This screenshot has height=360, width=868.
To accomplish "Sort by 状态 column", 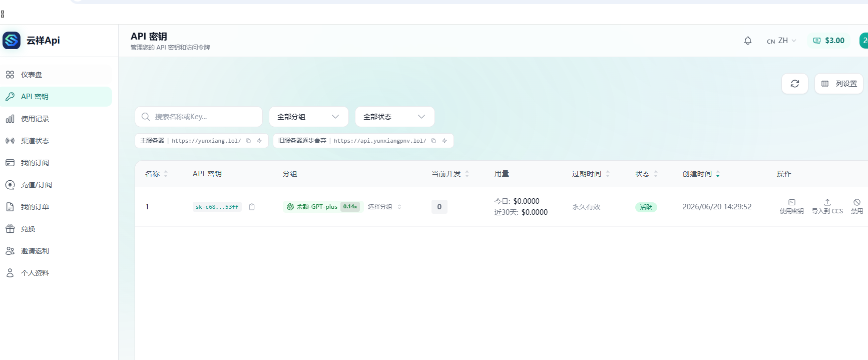I will 647,174.
